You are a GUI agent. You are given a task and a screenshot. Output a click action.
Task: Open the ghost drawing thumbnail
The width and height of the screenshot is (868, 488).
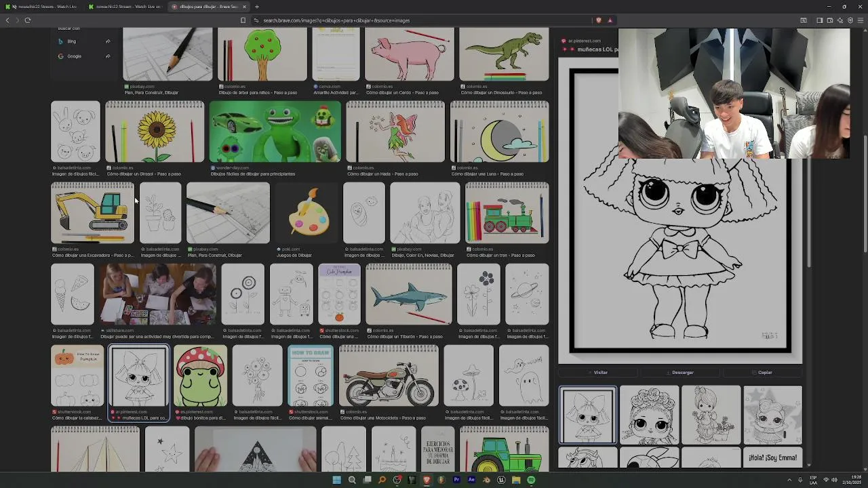(x=524, y=375)
